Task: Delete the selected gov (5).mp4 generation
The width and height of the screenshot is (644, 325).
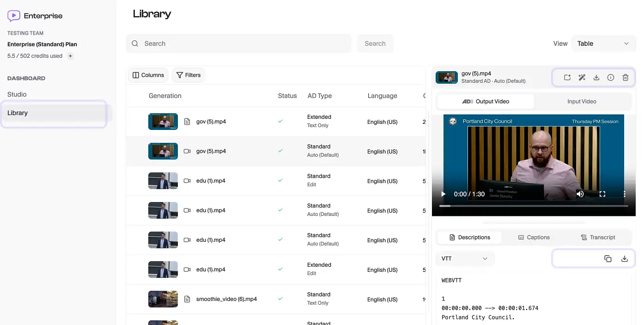Action: tap(625, 77)
